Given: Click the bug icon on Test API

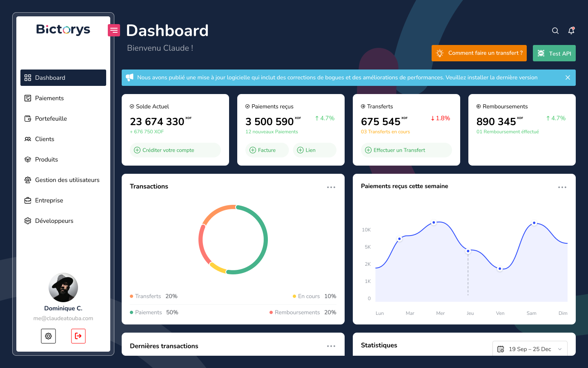Looking at the screenshot, I should pos(541,53).
